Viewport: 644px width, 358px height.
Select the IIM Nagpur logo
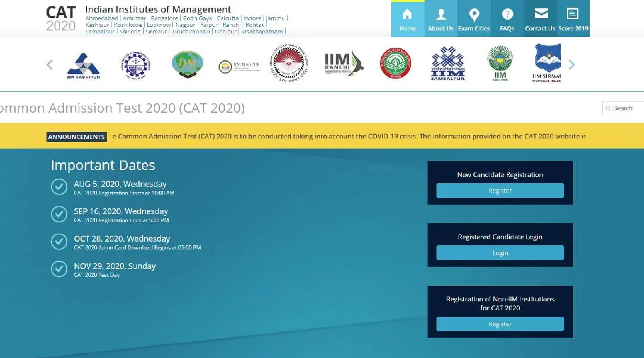pyautogui.click(x=230, y=66)
